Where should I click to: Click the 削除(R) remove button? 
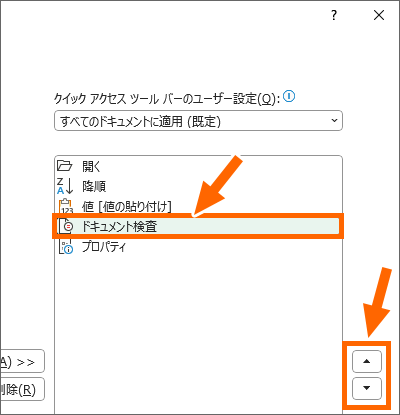coord(22,389)
